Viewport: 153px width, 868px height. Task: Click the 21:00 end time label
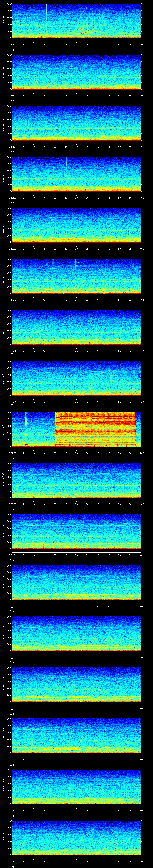(x=141, y=351)
